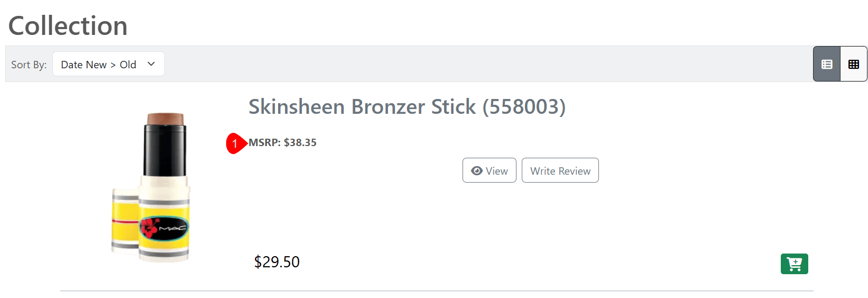Click the brown bronzer tip of stick
The width and height of the screenshot is (868, 298).
pyautogui.click(x=165, y=118)
